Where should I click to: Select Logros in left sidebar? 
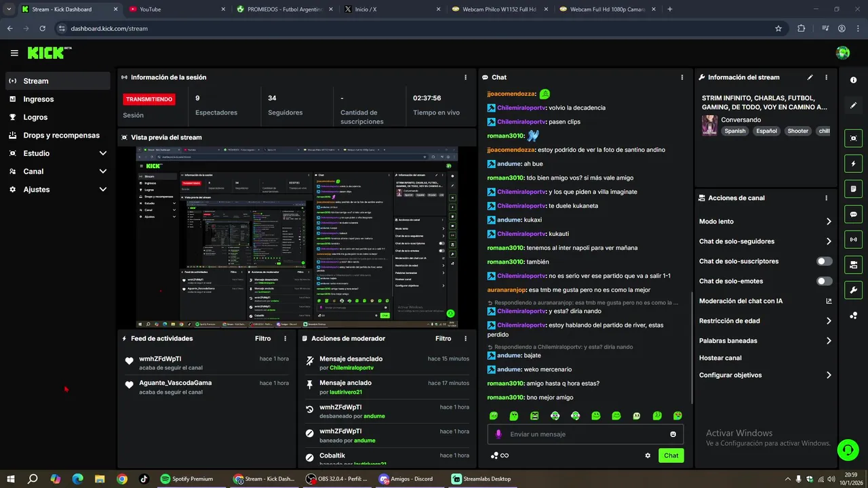[x=58, y=117]
